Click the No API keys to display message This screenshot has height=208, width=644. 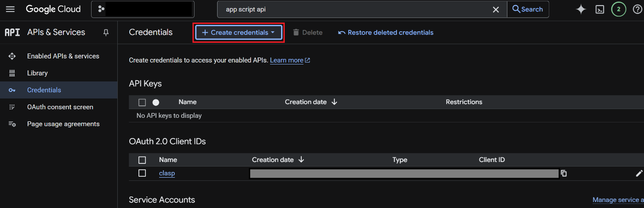[169, 116]
